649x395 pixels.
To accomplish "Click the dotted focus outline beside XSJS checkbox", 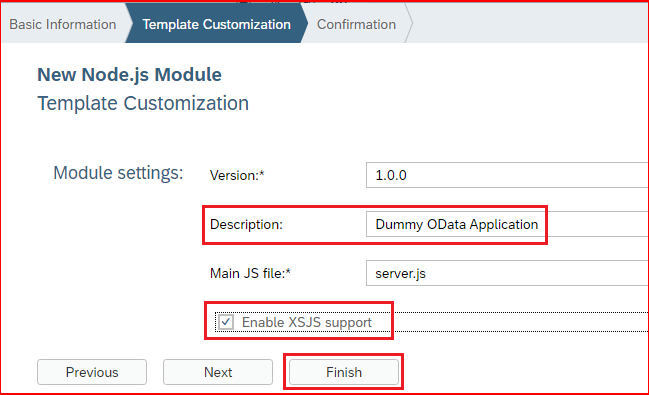I will click(x=519, y=322).
